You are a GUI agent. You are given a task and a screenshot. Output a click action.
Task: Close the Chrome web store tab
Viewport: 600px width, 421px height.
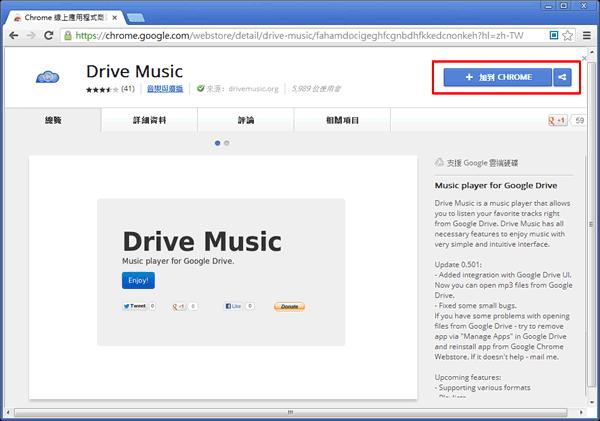click(114, 18)
